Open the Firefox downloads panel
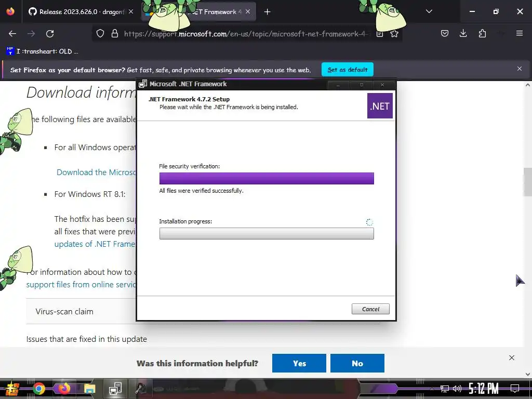This screenshot has width=532, height=399. click(463, 33)
